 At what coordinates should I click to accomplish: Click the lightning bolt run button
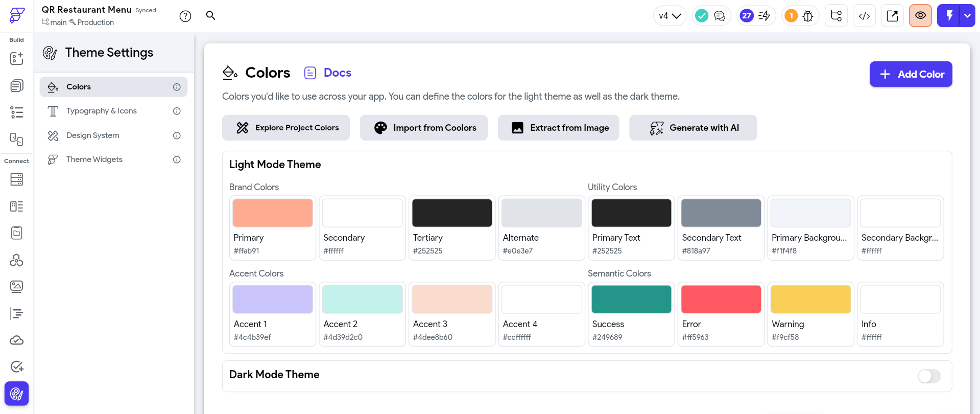click(949, 16)
